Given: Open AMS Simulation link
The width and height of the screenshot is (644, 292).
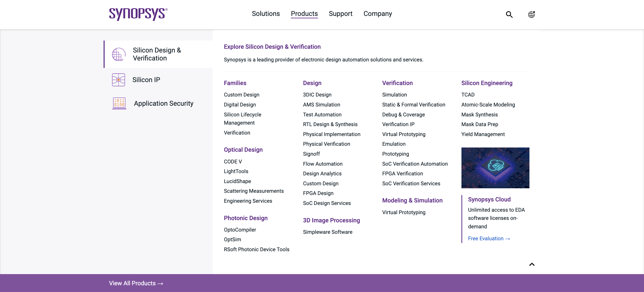Looking at the screenshot, I should click(322, 105).
